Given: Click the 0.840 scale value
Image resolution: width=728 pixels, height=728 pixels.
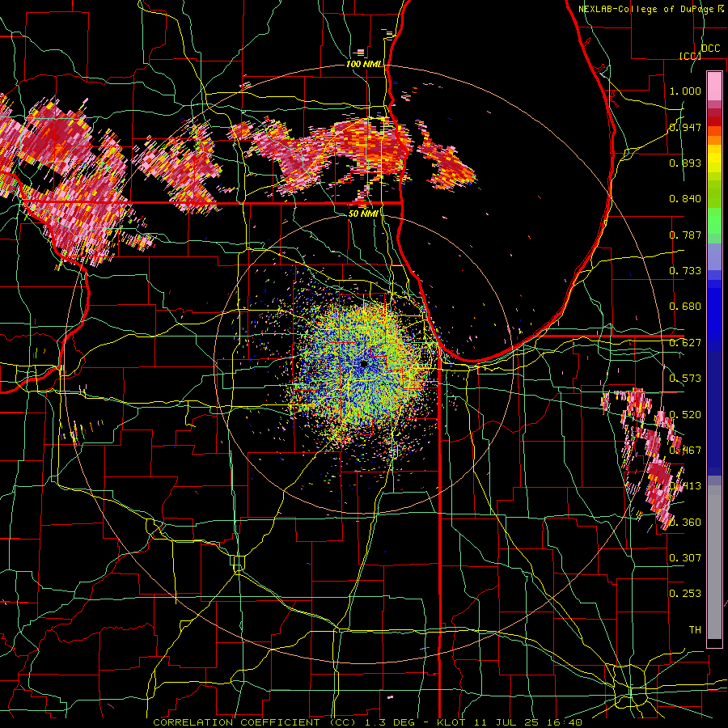Looking at the screenshot, I should coord(685,199).
